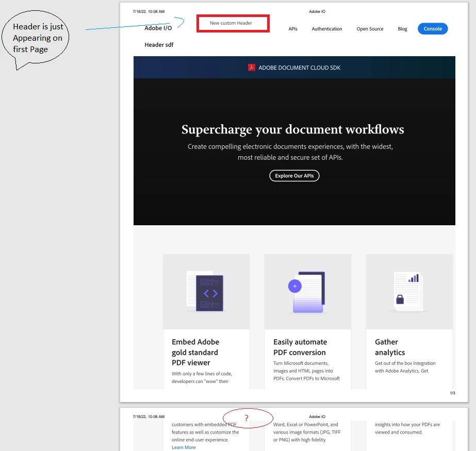476x451 pixels.
Task: Click the analytics lock chart illustration
Action: [x=408, y=292]
